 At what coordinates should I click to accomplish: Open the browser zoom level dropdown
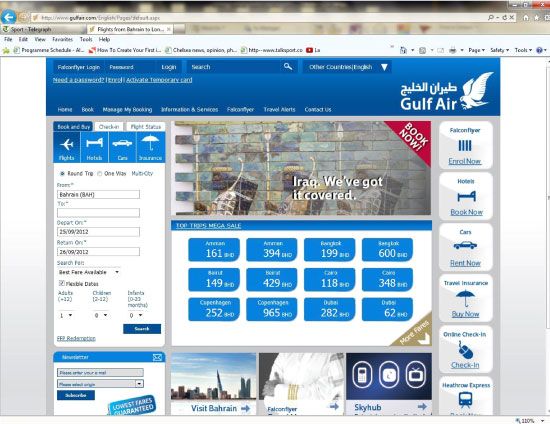click(x=543, y=420)
